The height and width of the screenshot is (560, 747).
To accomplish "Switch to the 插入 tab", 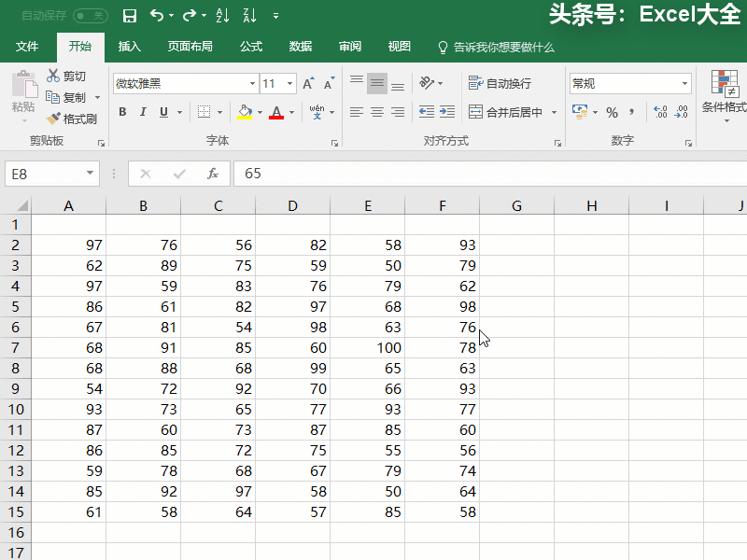I will [x=130, y=47].
